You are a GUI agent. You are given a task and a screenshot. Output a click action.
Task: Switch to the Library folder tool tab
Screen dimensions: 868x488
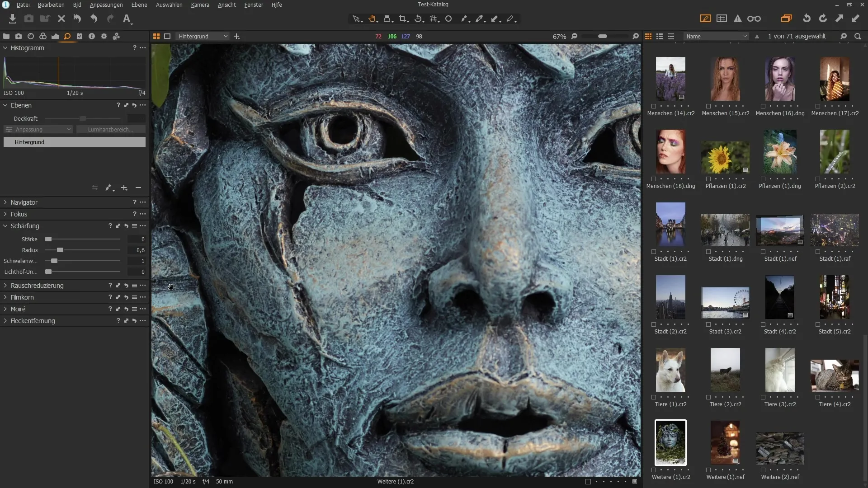(6, 36)
